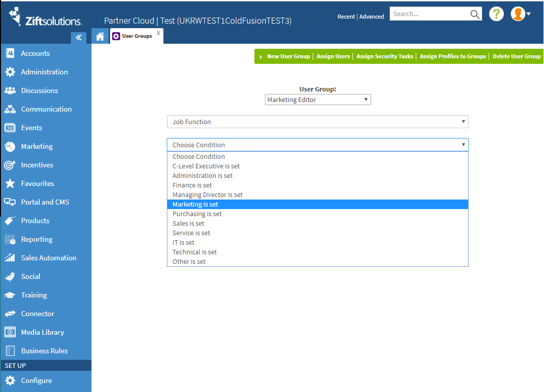Select 'Technical is set' option

point(318,252)
